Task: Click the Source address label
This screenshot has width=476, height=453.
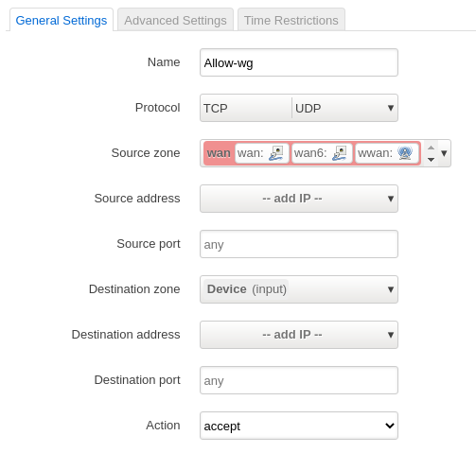Action: 137,199
